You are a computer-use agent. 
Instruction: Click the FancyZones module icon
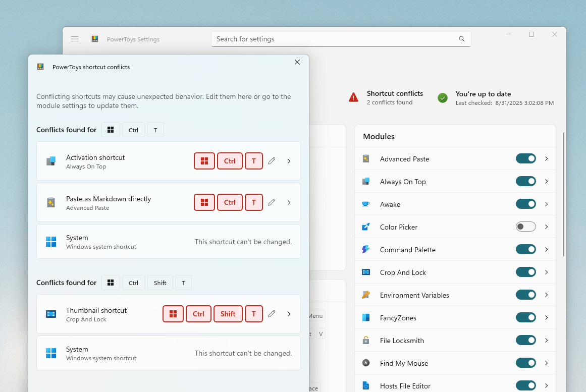(x=366, y=318)
